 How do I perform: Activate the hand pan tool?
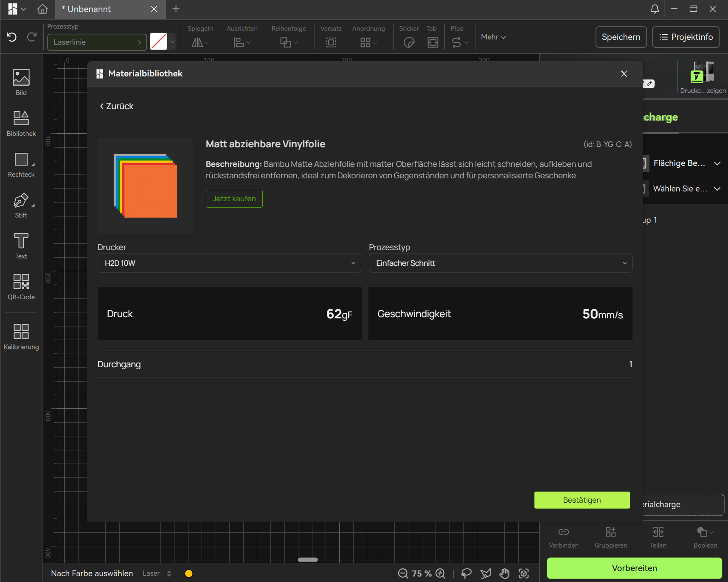[504, 574]
